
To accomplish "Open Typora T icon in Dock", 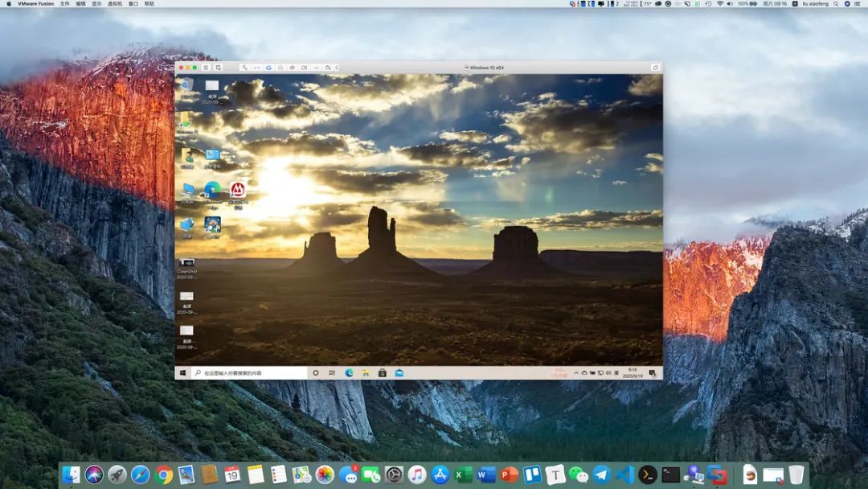I will (x=555, y=475).
